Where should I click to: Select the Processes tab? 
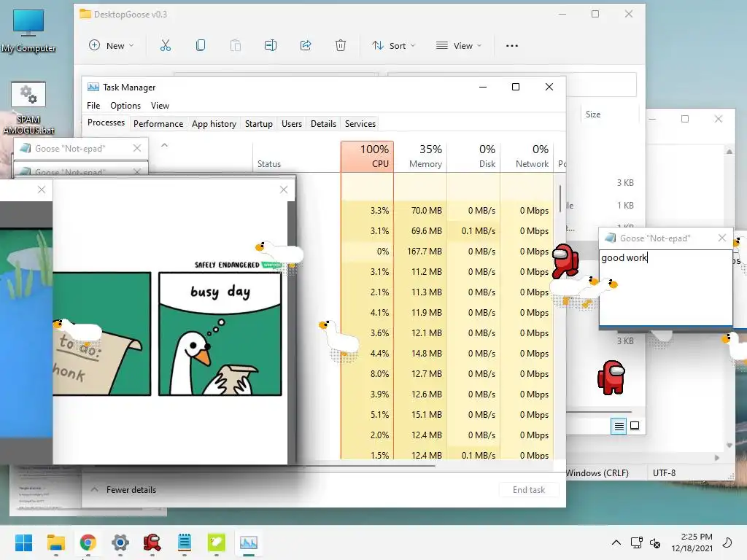(106, 122)
